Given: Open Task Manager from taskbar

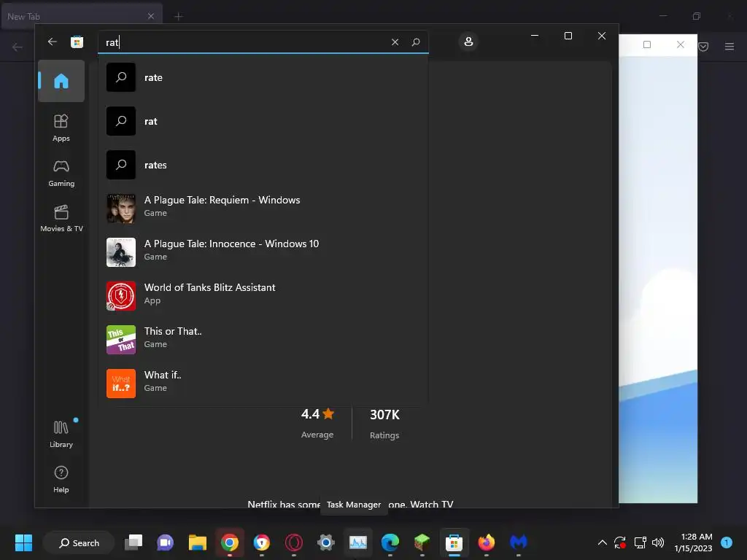Looking at the screenshot, I should coord(357,542).
